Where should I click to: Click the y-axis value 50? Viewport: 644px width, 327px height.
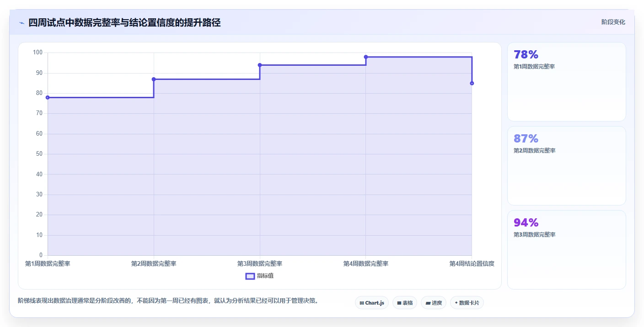(39, 154)
